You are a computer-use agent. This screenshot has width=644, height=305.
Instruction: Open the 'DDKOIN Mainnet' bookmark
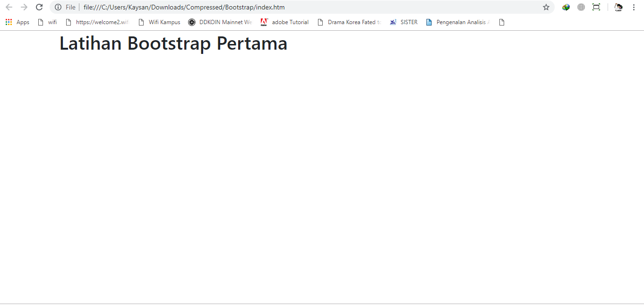(220, 22)
